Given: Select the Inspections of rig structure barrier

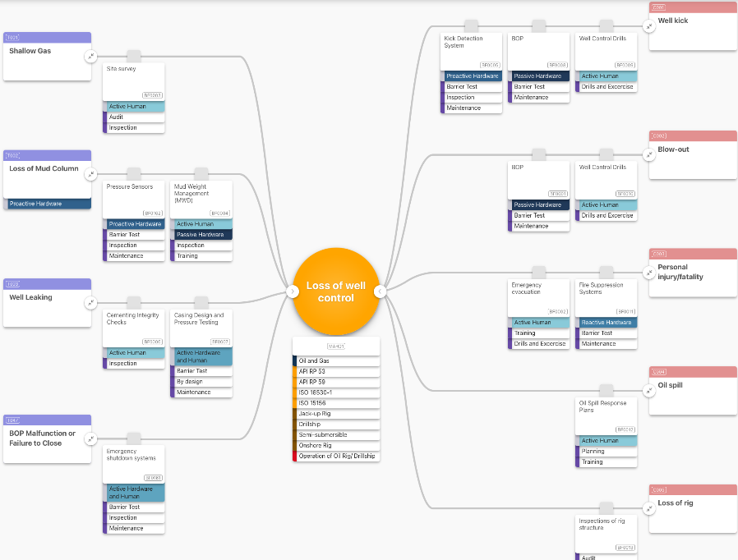Looking at the screenshot, I should (x=607, y=534).
